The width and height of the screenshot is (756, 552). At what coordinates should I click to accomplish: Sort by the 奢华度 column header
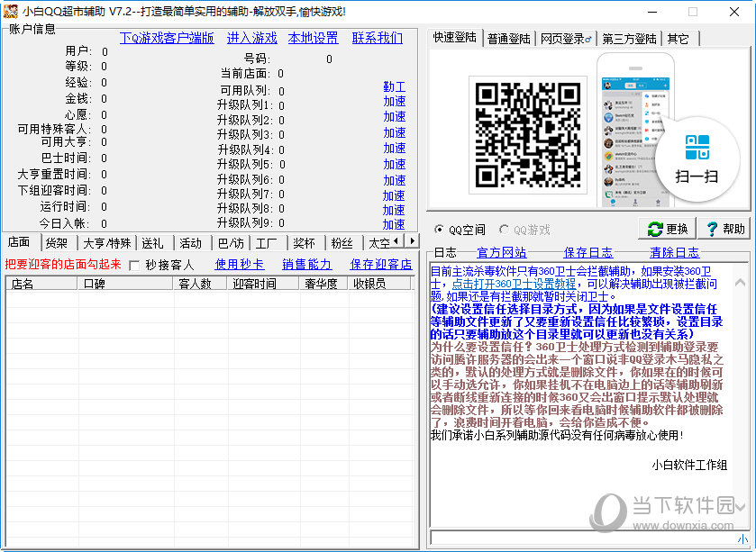coord(323,284)
